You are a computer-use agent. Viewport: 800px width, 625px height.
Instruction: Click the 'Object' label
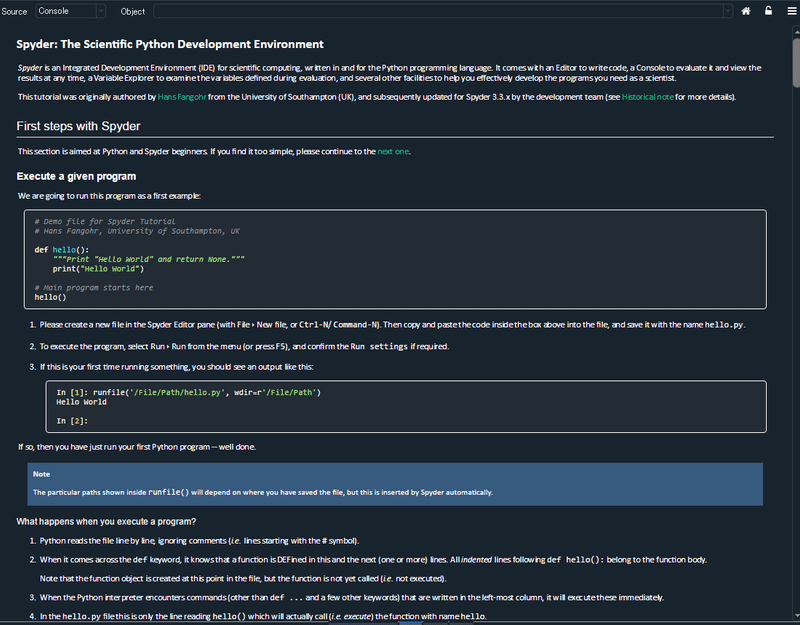(133, 11)
